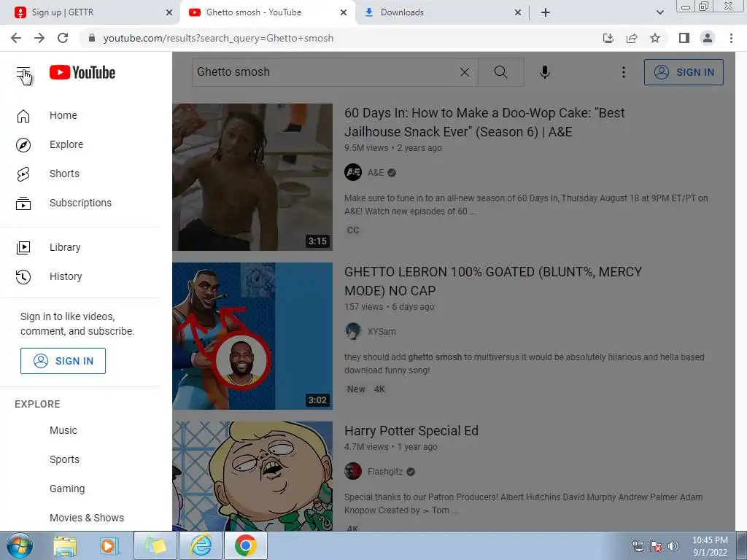
Task: Go back in browser
Action: pyautogui.click(x=16, y=38)
